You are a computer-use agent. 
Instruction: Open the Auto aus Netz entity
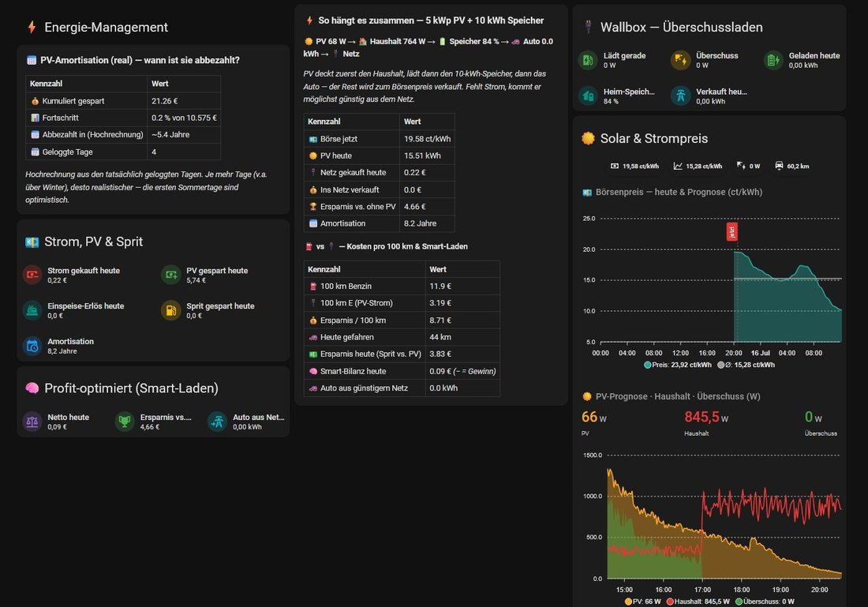coord(246,422)
